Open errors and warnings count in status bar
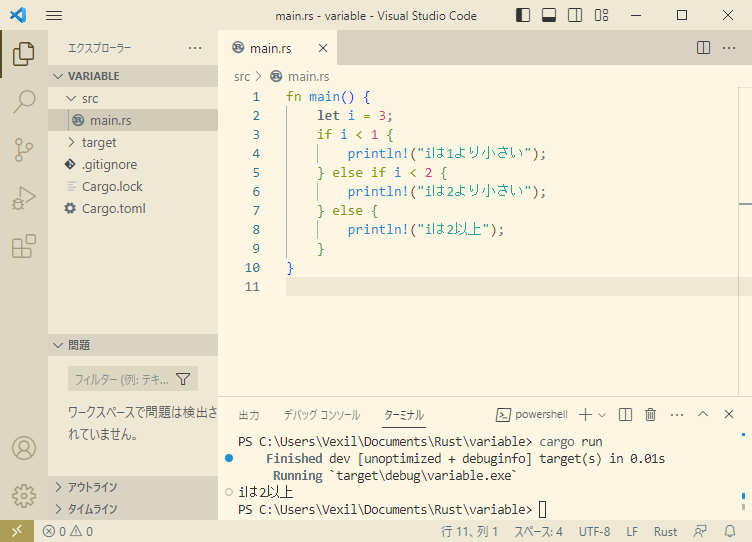 68,531
